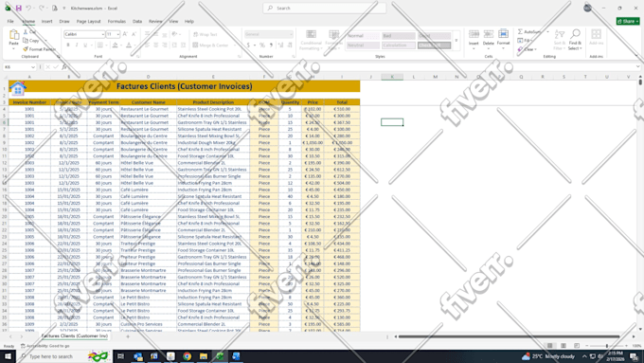
Task: Apply the Calculation cell style
Action: coord(399,45)
